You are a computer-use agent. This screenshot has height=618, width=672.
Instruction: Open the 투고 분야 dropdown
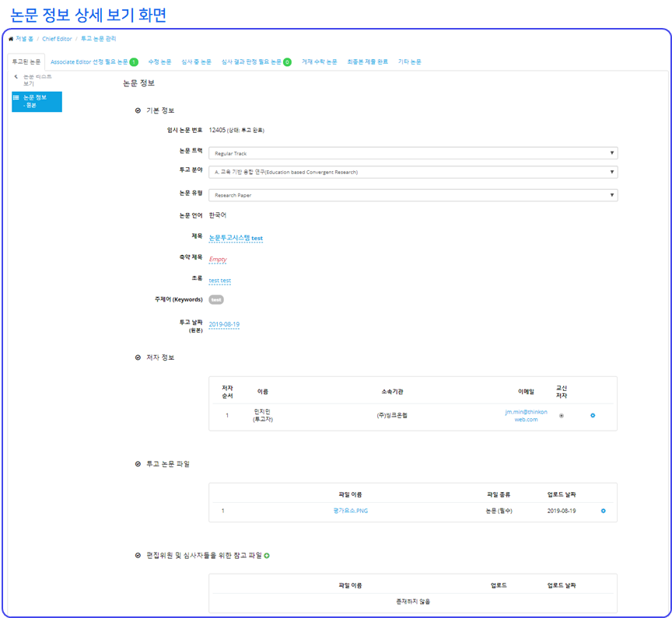point(413,172)
